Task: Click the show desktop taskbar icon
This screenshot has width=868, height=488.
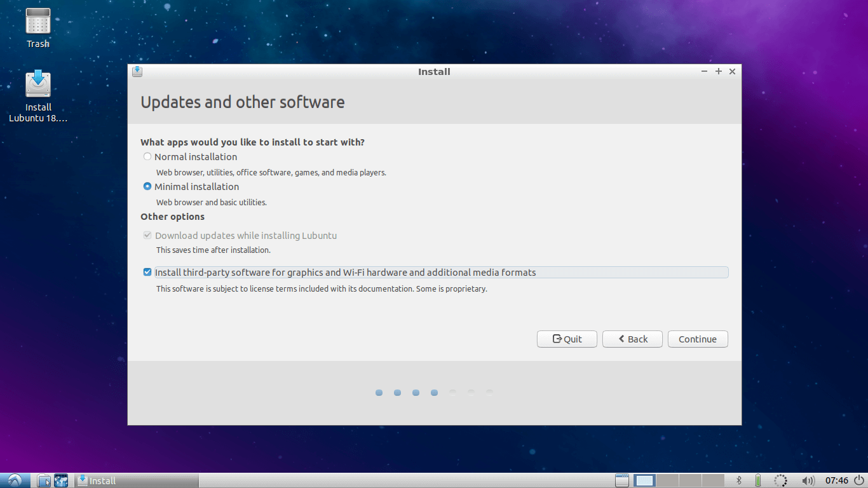Action: coord(622,480)
